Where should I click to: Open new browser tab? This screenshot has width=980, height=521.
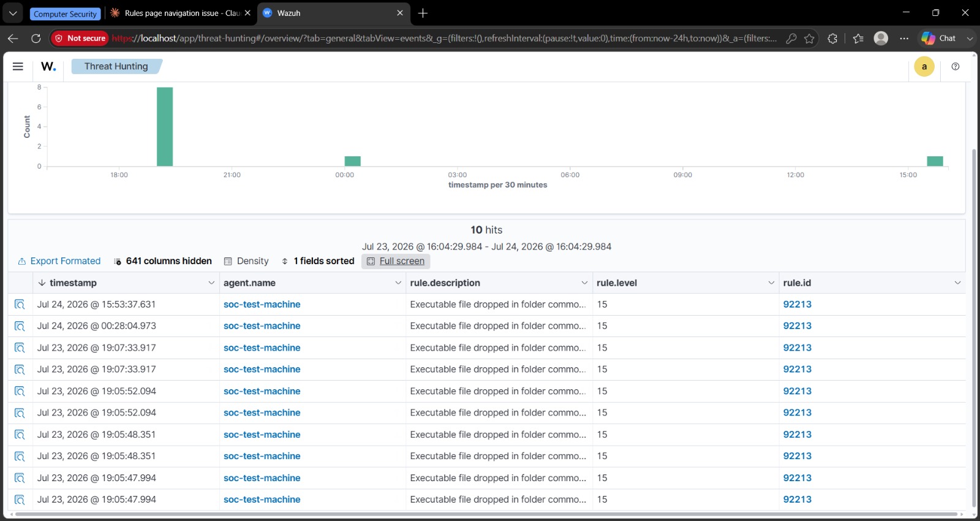[423, 13]
